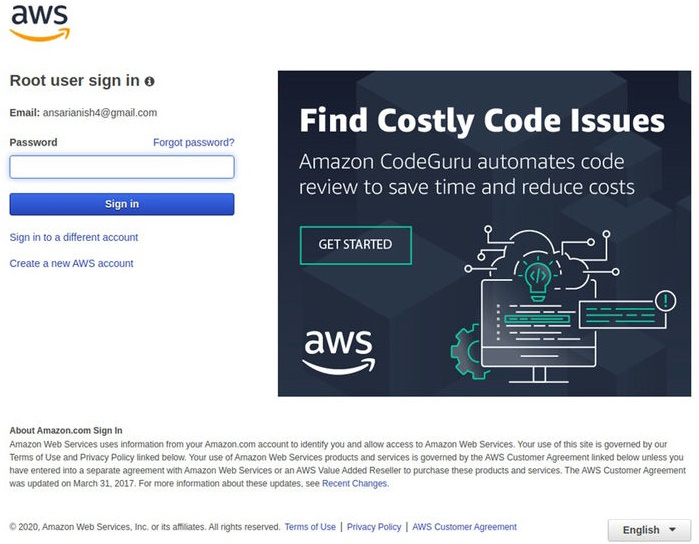699x544 pixels.
Task: Click the Password field label
Action: click(x=33, y=142)
